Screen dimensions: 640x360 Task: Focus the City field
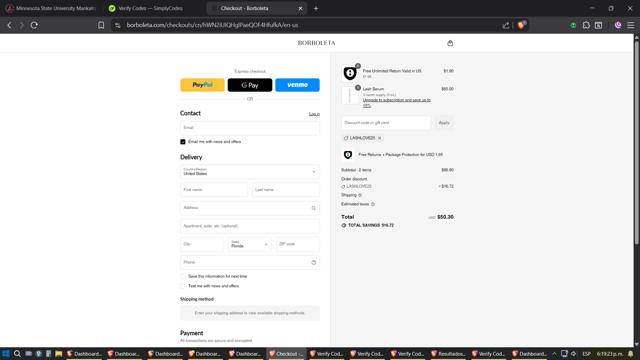pyautogui.click(x=202, y=244)
